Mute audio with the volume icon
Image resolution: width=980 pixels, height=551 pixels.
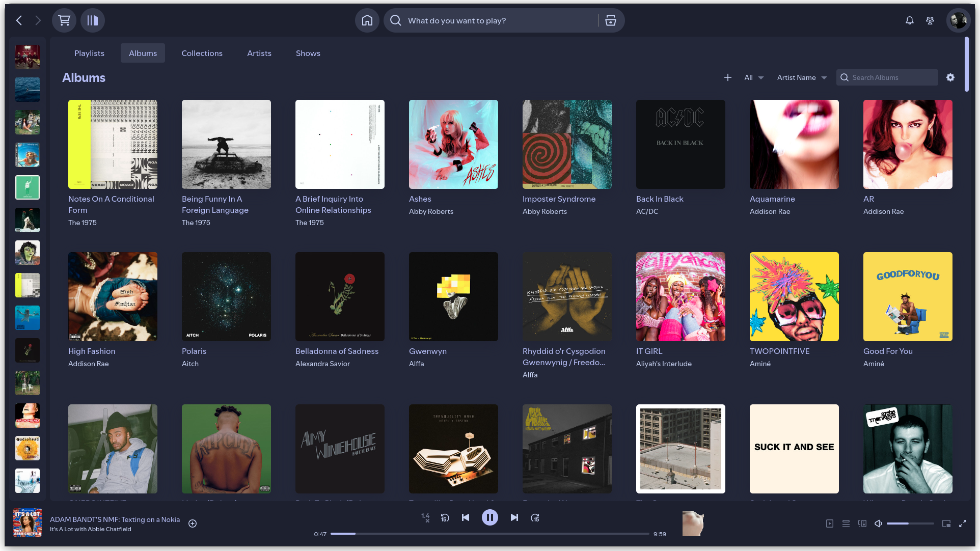(878, 523)
